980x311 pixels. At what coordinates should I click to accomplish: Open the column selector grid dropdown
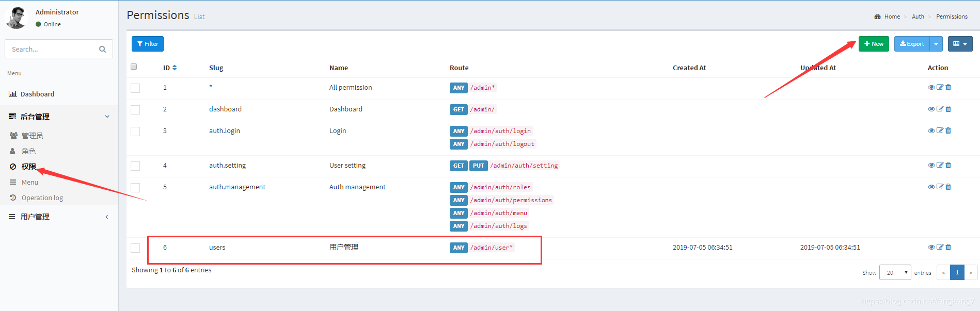pos(960,44)
